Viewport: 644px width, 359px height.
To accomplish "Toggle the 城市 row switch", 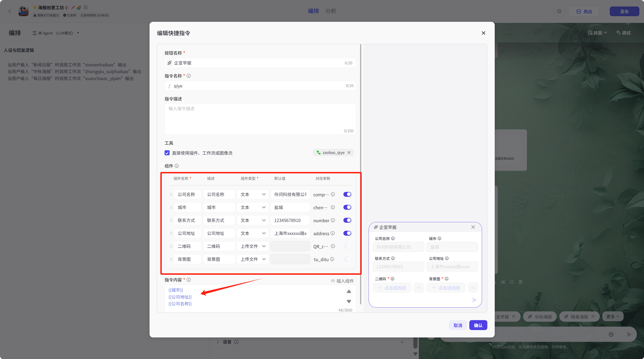I will tap(347, 207).
